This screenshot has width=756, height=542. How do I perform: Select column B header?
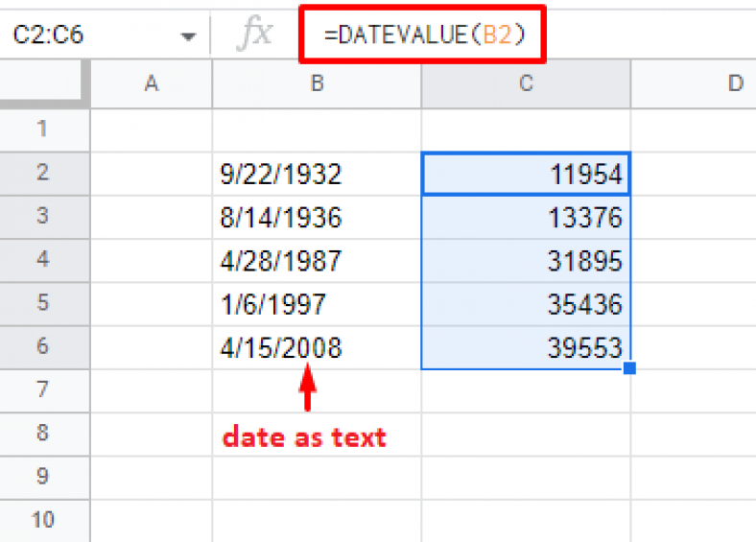tap(317, 83)
